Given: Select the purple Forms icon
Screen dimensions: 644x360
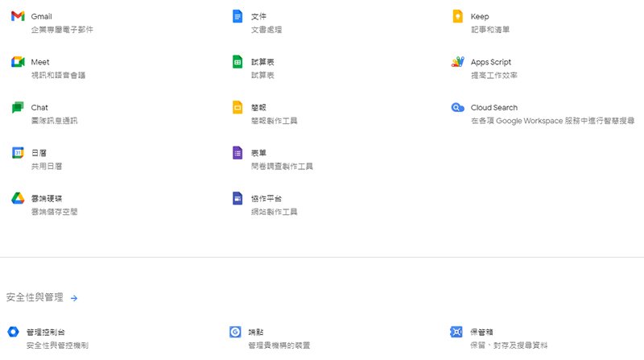Looking at the screenshot, I should 237,153.
